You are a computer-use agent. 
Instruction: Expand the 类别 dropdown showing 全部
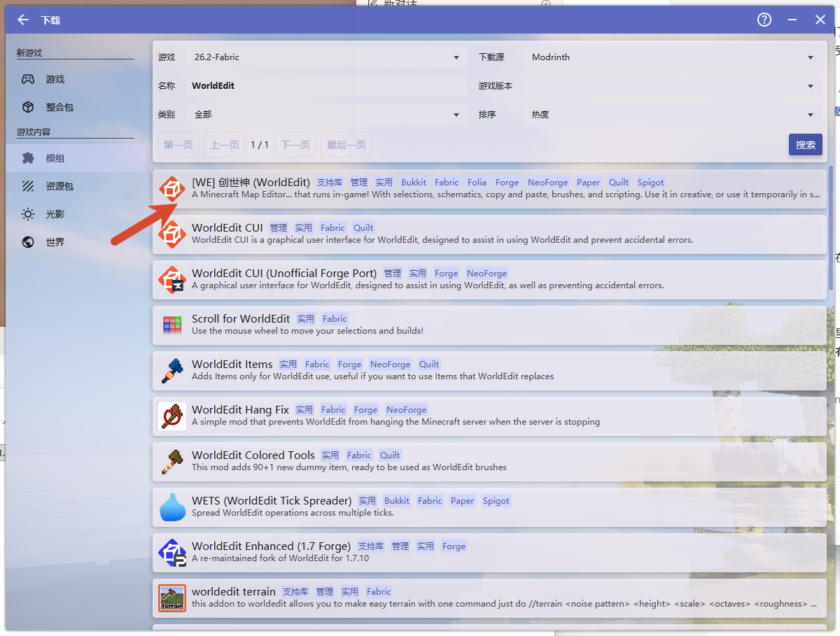pyautogui.click(x=327, y=115)
